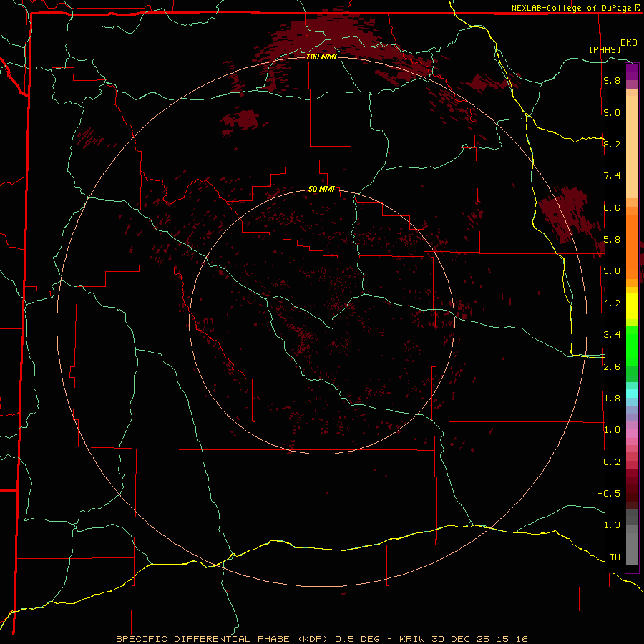The image size is (644, 644).
Task: Click the purple swatch at top of legend
Action: tap(632, 72)
